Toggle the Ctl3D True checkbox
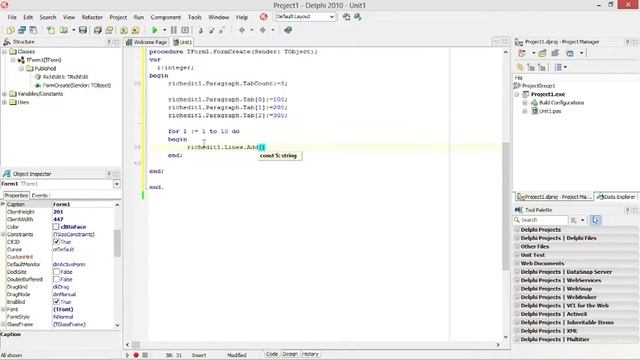 (x=56, y=242)
